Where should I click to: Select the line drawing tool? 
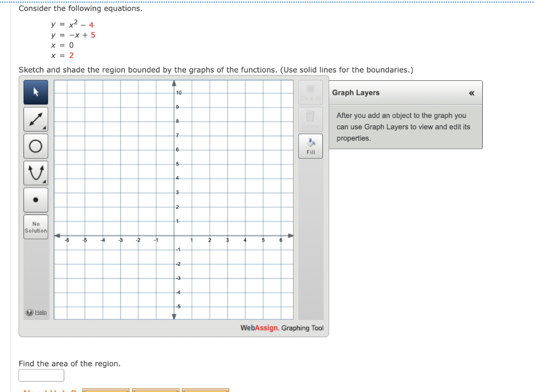pos(36,119)
